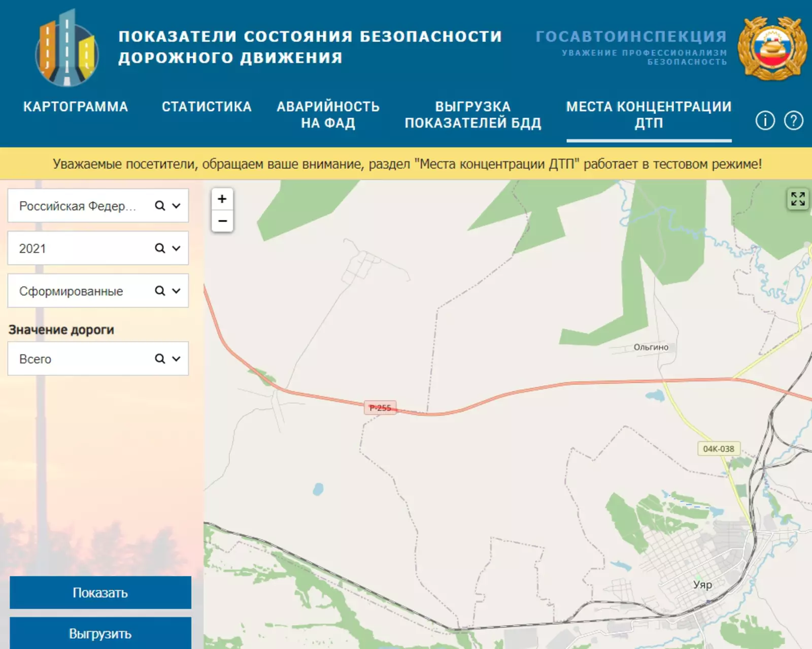This screenshot has height=649, width=812.
Task: Open the Картограмма tab
Action: click(76, 107)
